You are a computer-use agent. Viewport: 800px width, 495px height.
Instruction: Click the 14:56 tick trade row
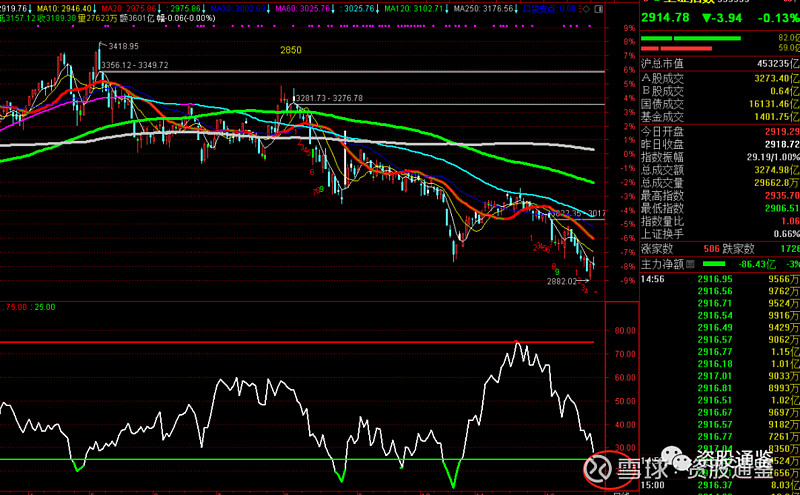[x=656, y=280]
